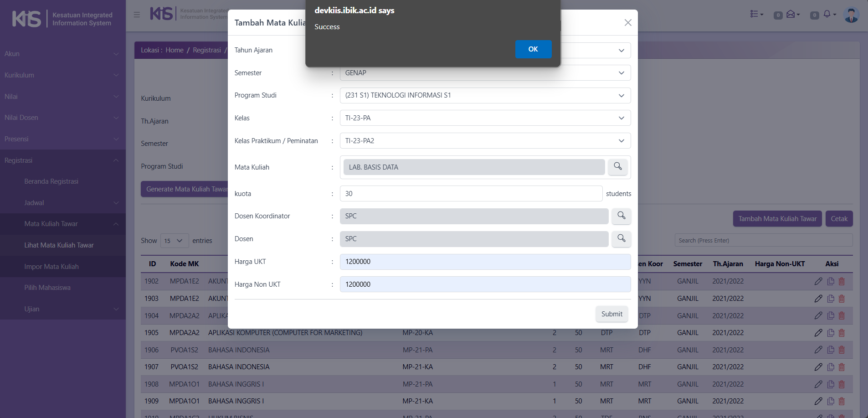868x418 pixels.
Task: Click the hamburger sidebar toggle icon
Action: 137,15
